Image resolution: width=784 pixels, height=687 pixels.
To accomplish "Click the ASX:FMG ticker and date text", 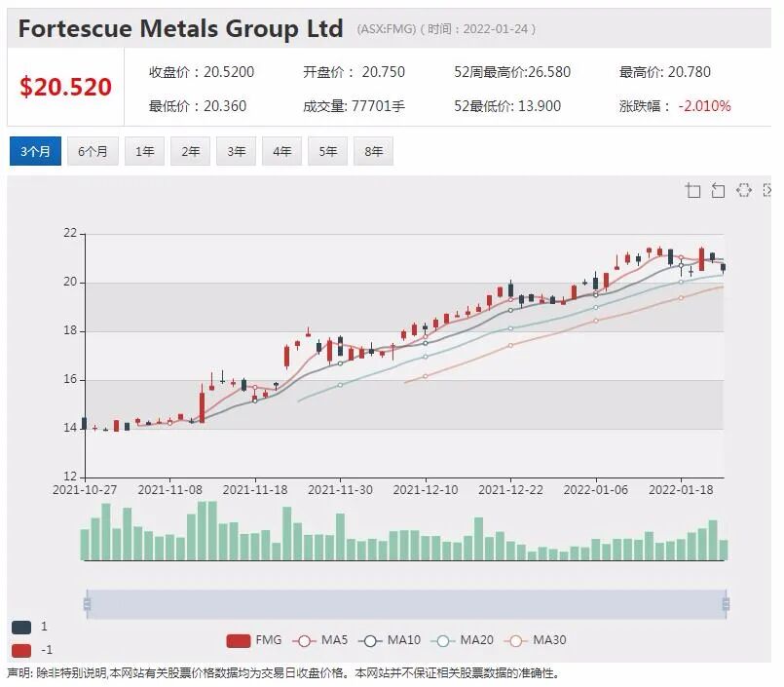I will 446,29.
